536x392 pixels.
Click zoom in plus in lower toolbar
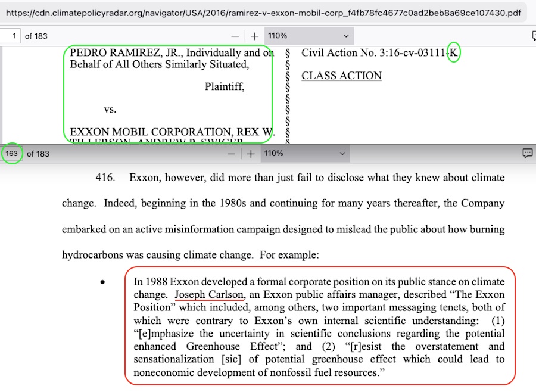[251, 154]
